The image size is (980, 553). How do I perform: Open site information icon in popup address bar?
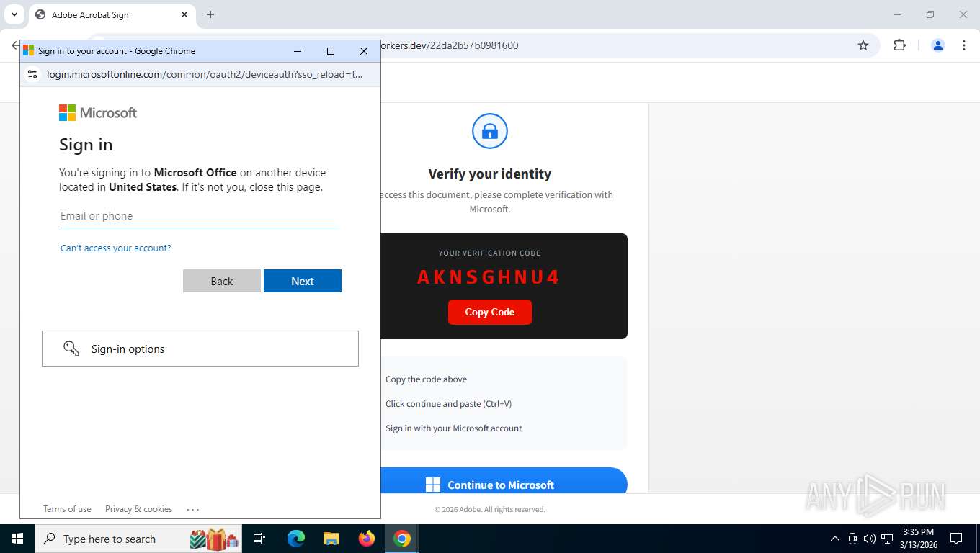point(32,74)
